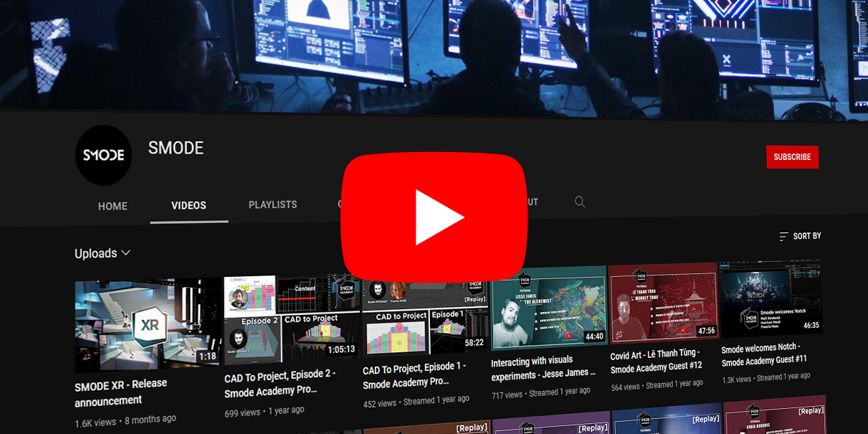Click the SMODE XR Release announcement title
The width and height of the screenshot is (868, 434).
coord(120,392)
